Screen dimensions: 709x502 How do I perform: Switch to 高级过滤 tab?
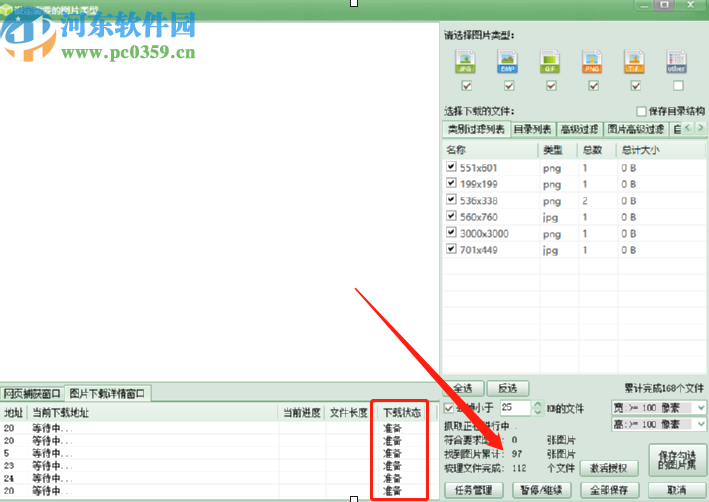click(x=579, y=129)
